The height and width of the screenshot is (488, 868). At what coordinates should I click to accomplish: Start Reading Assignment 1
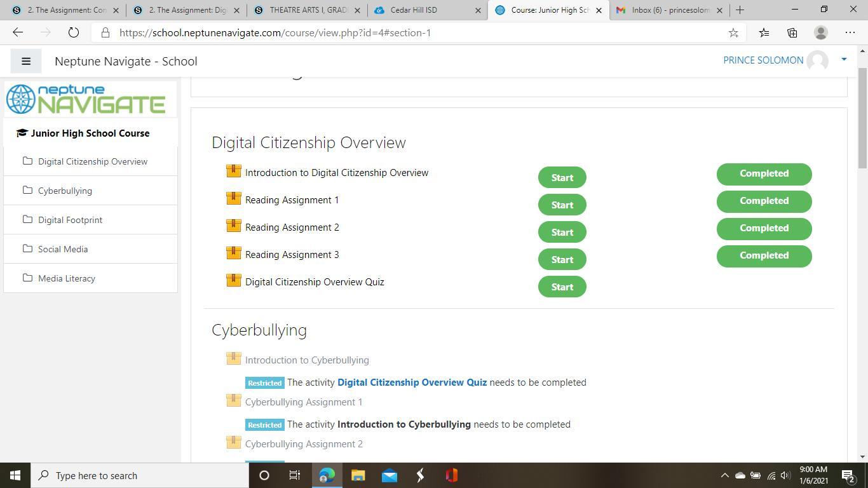coord(562,205)
